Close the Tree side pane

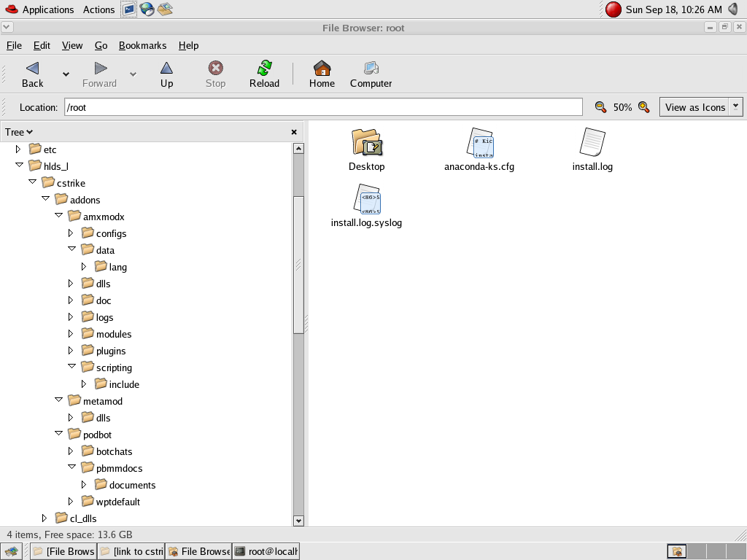294,132
